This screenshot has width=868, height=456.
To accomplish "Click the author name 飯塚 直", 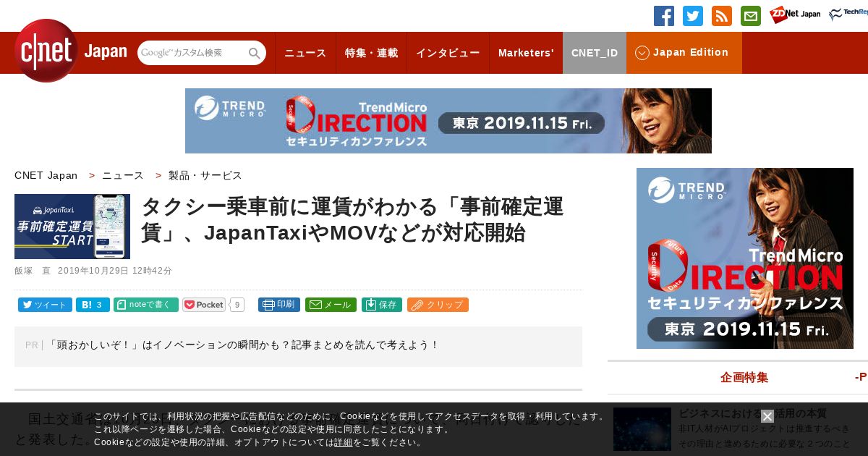I will tap(32, 271).
